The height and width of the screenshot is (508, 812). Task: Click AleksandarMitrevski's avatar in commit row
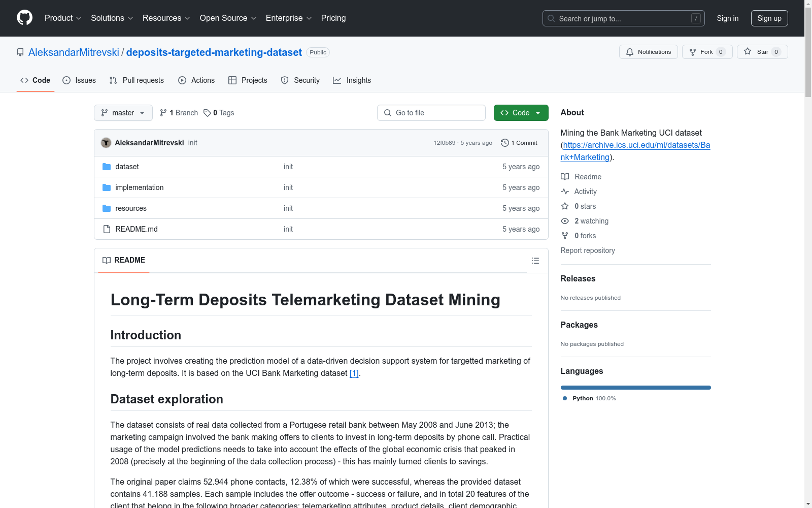(106, 143)
